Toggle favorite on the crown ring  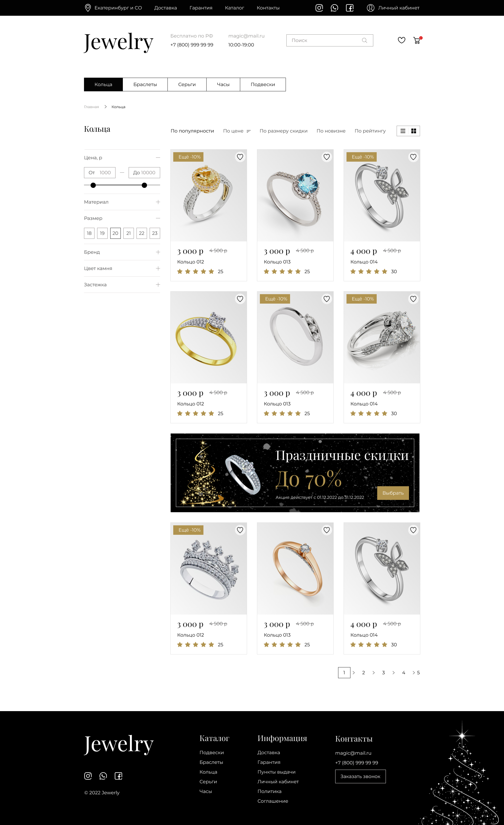tap(240, 530)
